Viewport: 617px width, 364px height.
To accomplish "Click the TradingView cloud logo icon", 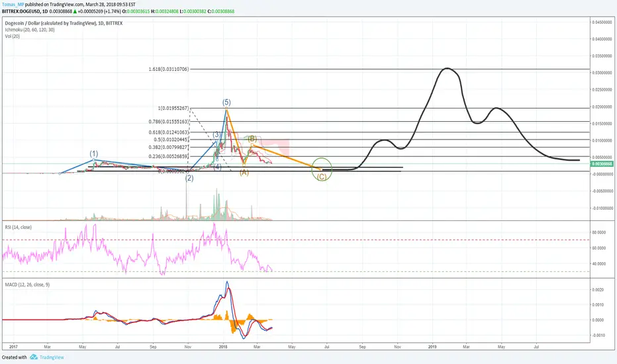I will click(34, 357).
